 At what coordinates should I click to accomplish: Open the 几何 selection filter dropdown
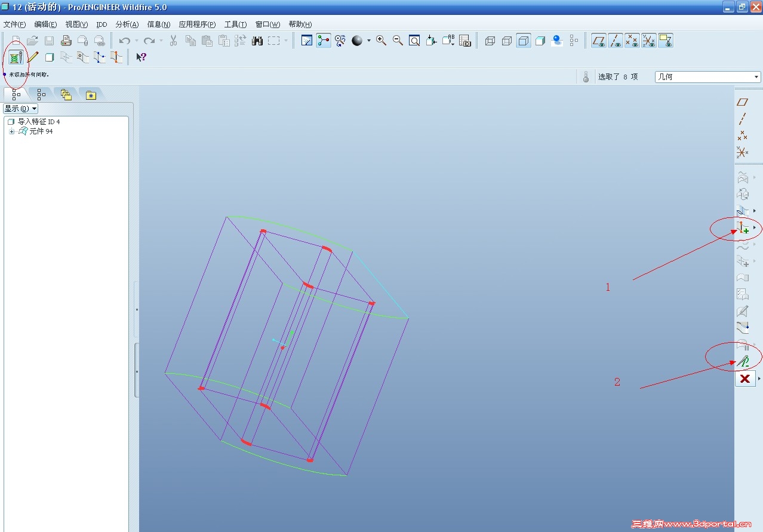pos(707,76)
